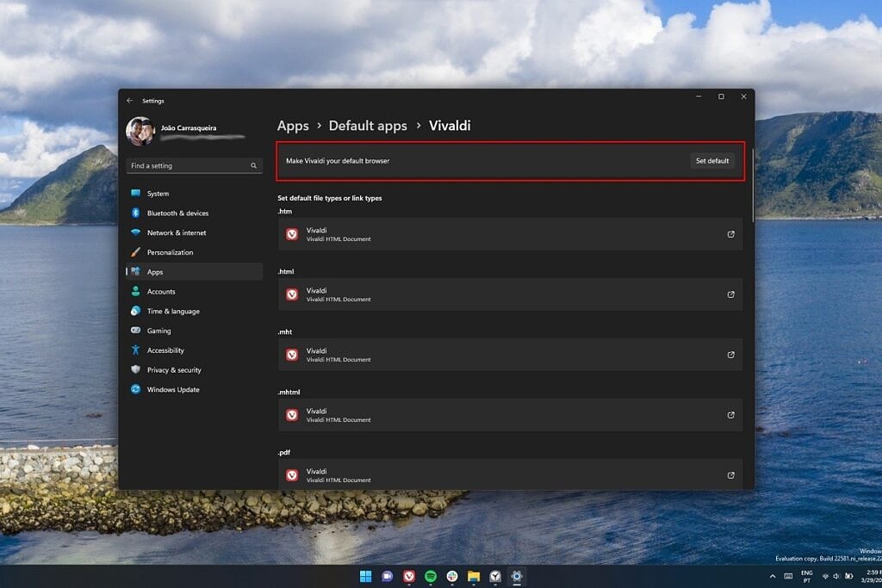Go back using the Settings back arrow
The height and width of the screenshot is (588, 882).
click(130, 101)
